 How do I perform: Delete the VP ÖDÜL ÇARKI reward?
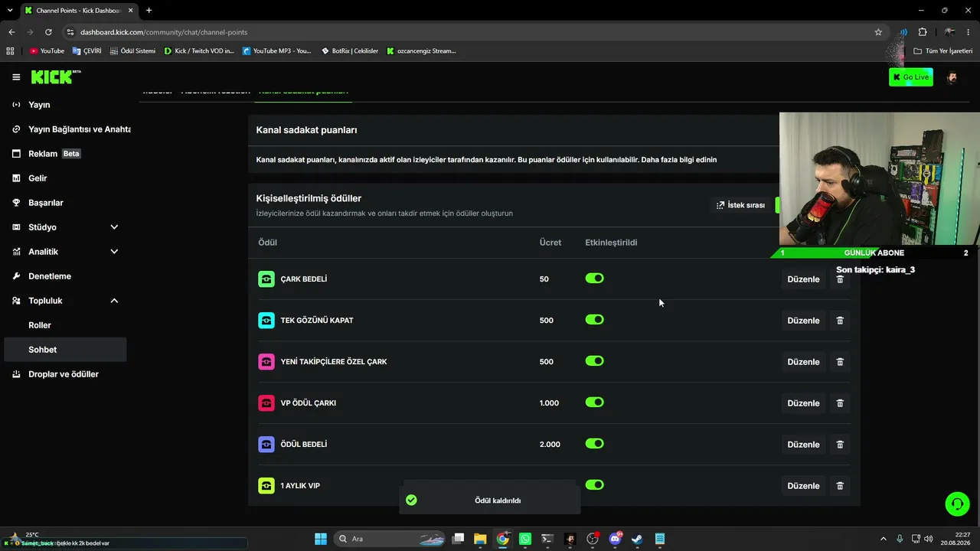click(840, 403)
